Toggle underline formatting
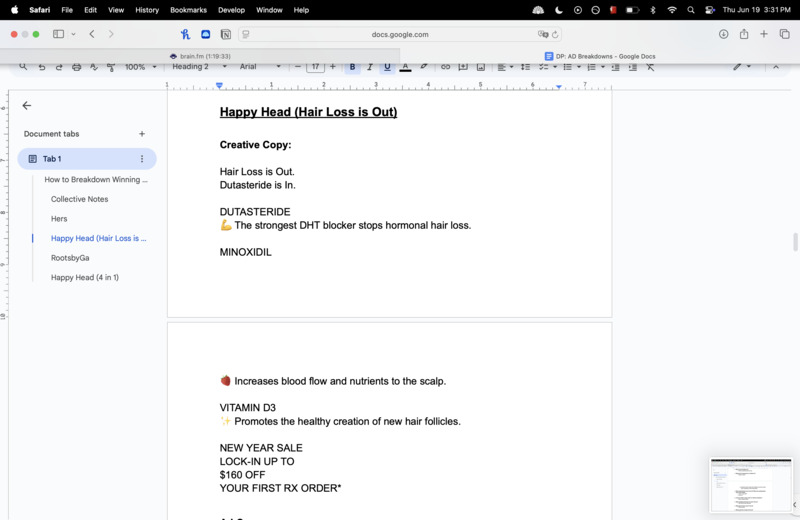The height and width of the screenshot is (520, 800). (387, 67)
